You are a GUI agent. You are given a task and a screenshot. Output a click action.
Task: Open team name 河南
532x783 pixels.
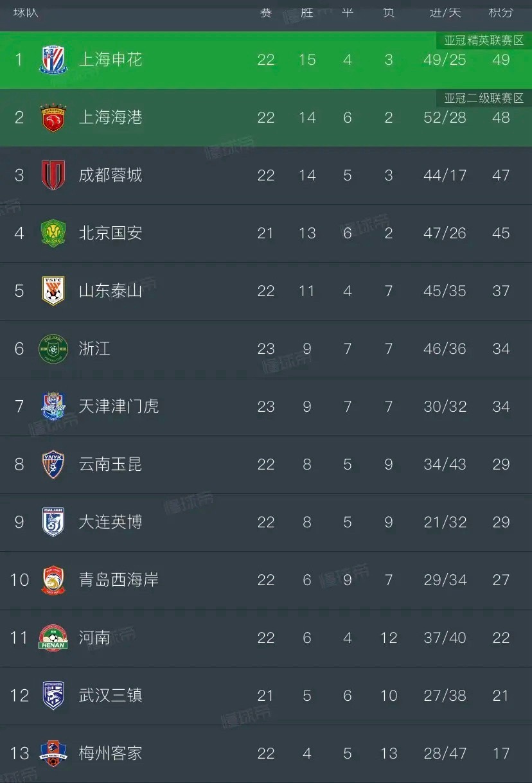pyautogui.click(x=94, y=638)
